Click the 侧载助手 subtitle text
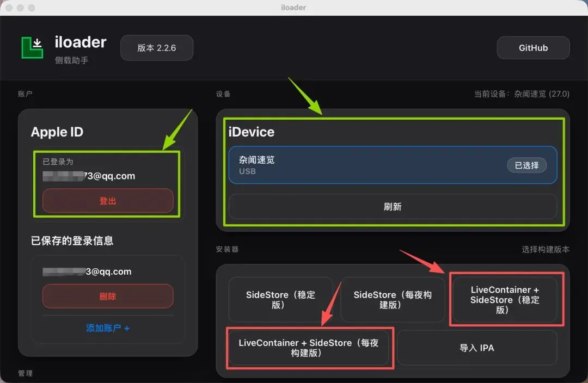The height and width of the screenshot is (383, 588). [72, 60]
